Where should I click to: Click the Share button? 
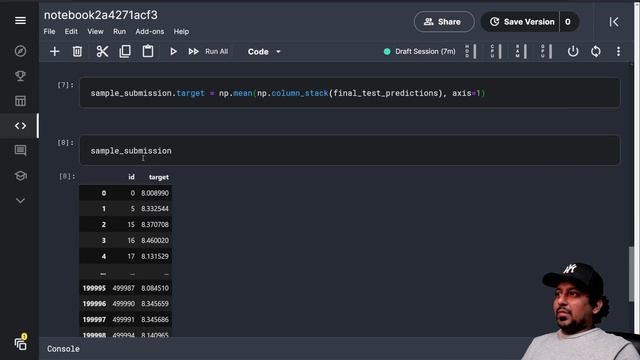(444, 22)
